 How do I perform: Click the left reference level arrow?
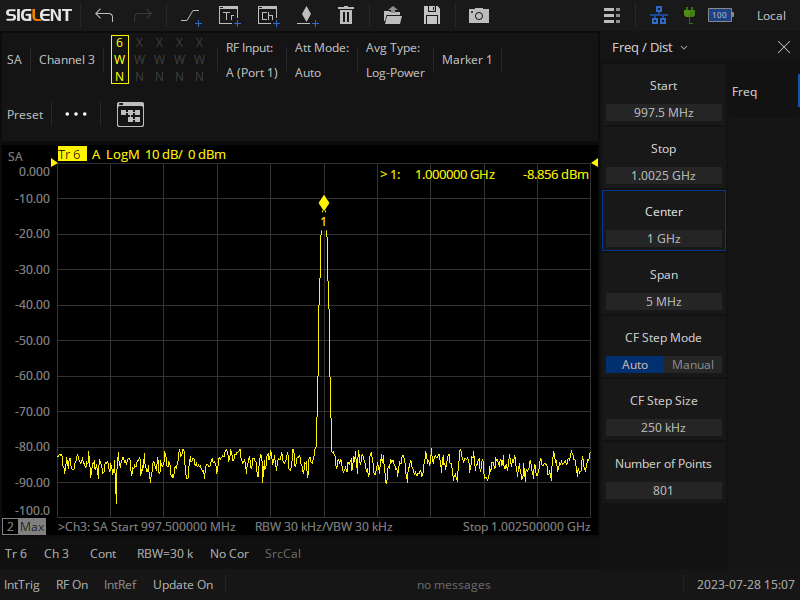click(54, 162)
